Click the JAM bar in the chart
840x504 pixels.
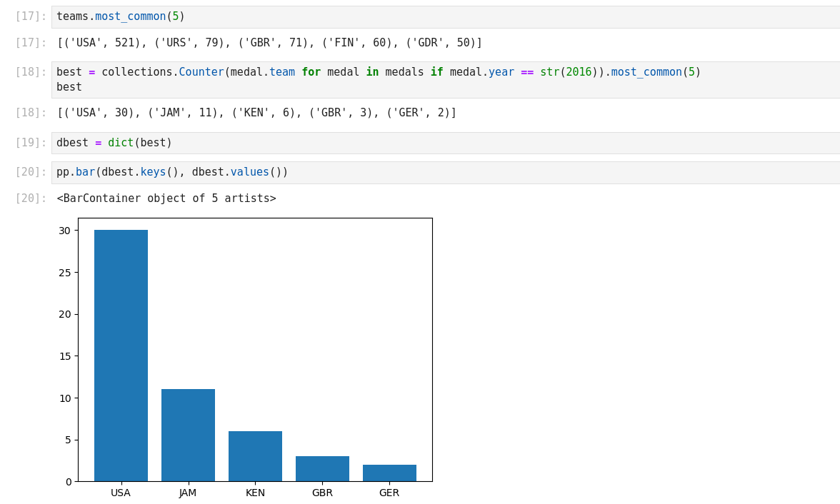click(x=188, y=435)
